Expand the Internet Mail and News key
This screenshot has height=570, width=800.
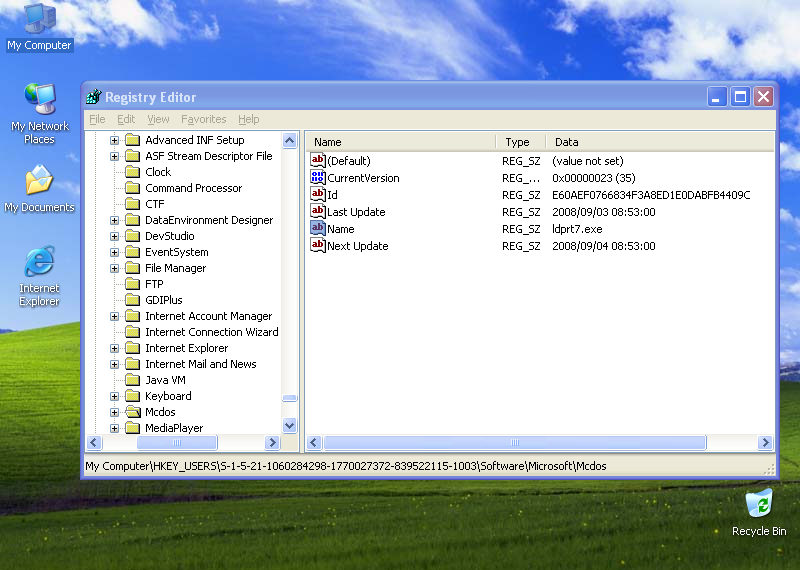(114, 364)
